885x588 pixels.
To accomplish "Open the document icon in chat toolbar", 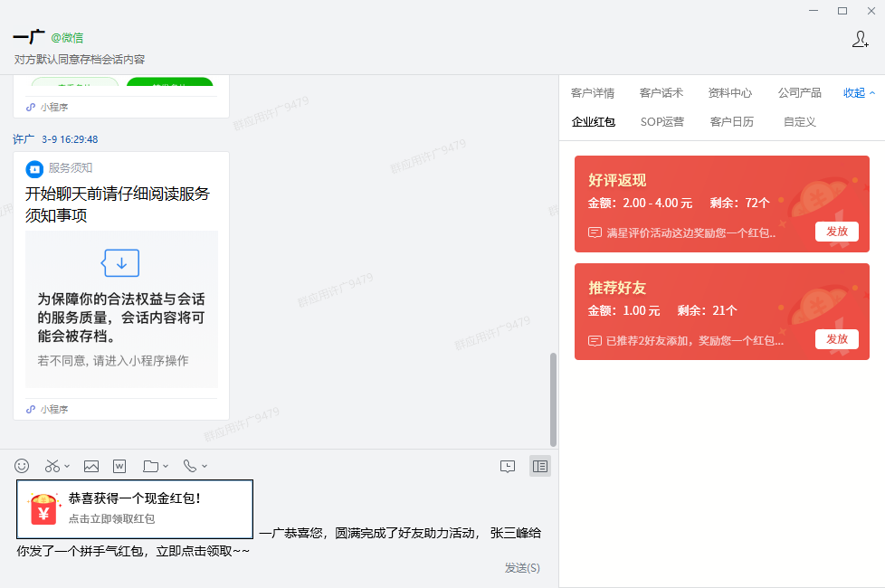I will (119, 466).
